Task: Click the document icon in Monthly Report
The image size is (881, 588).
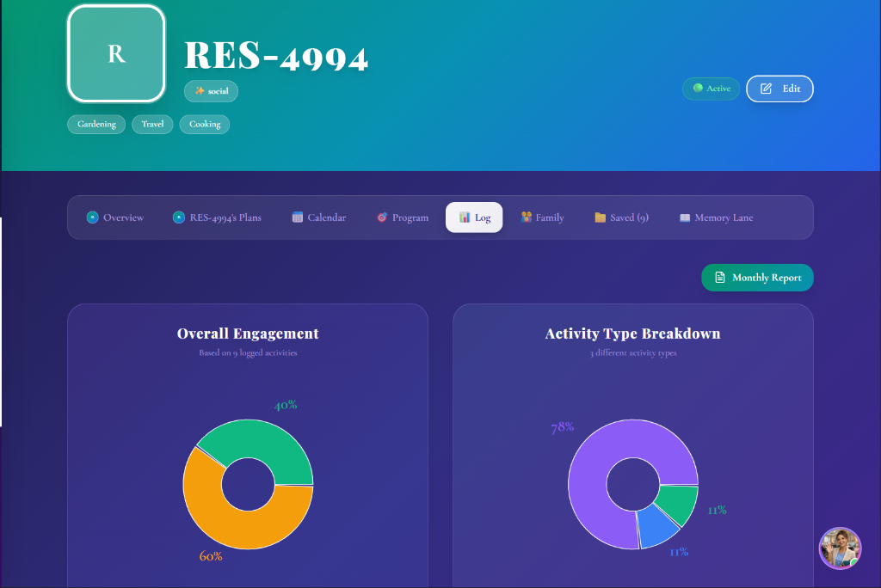Action: pyautogui.click(x=720, y=278)
